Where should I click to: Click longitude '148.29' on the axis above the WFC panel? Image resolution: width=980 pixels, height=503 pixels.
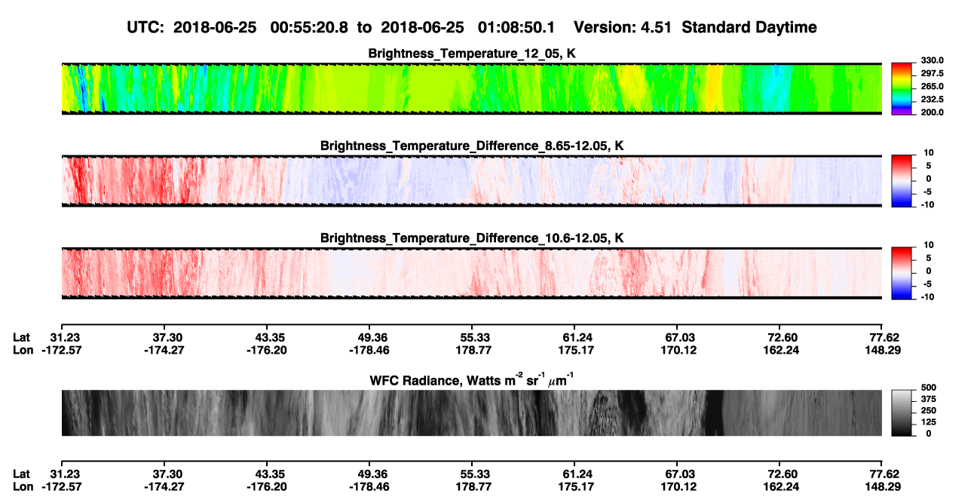[x=883, y=350]
